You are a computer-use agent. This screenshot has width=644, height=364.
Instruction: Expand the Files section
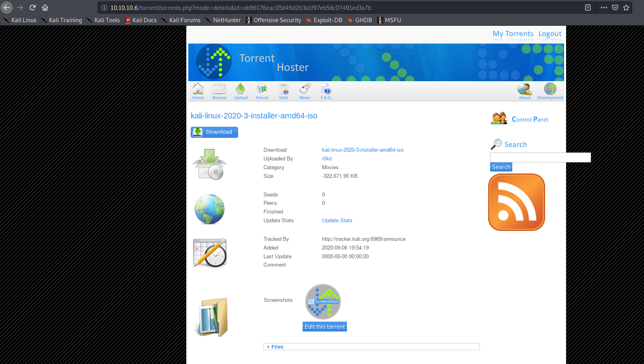tap(275, 347)
